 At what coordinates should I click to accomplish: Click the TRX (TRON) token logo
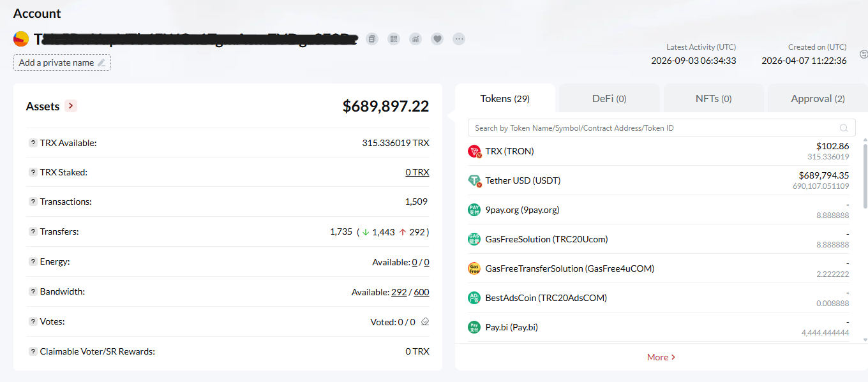click(x=474, y=151)
